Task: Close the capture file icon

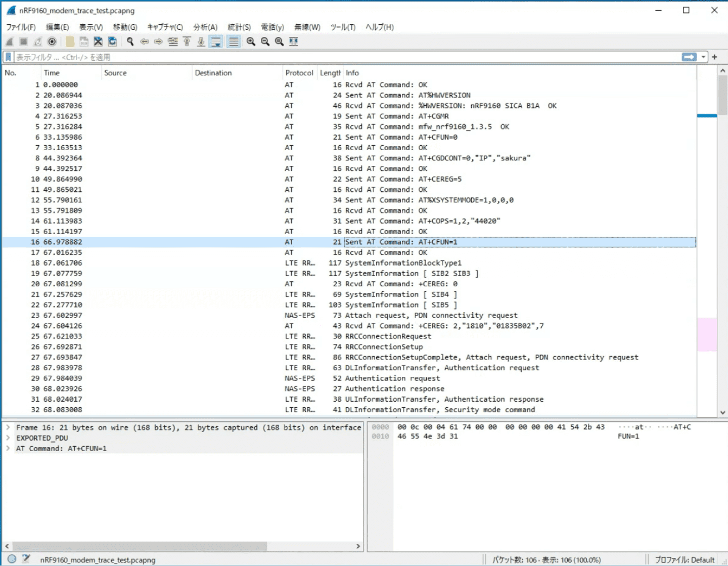Action: coord(98,41)
